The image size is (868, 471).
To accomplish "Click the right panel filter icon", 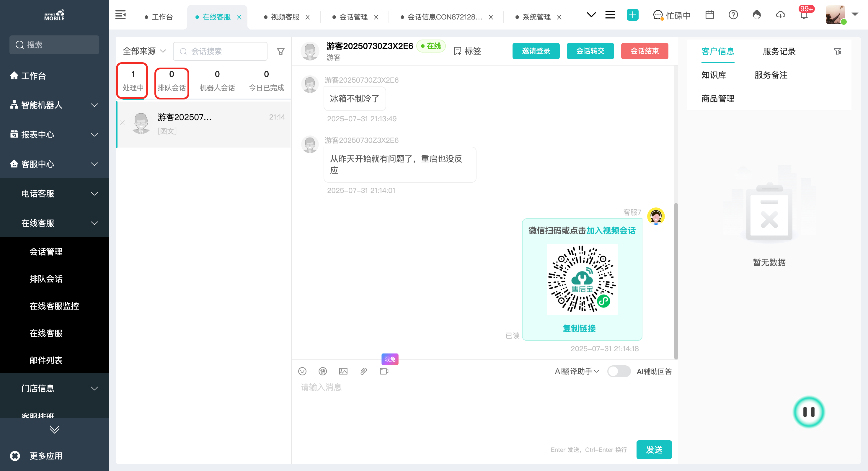I will pos(837,52).
